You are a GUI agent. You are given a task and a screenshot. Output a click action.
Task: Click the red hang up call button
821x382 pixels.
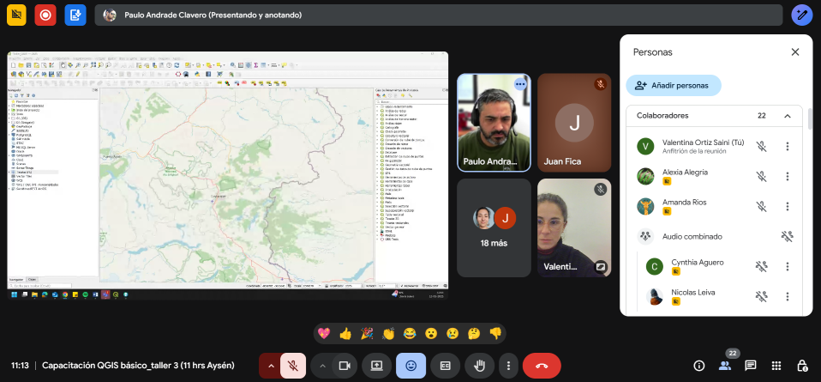point(541,366)
